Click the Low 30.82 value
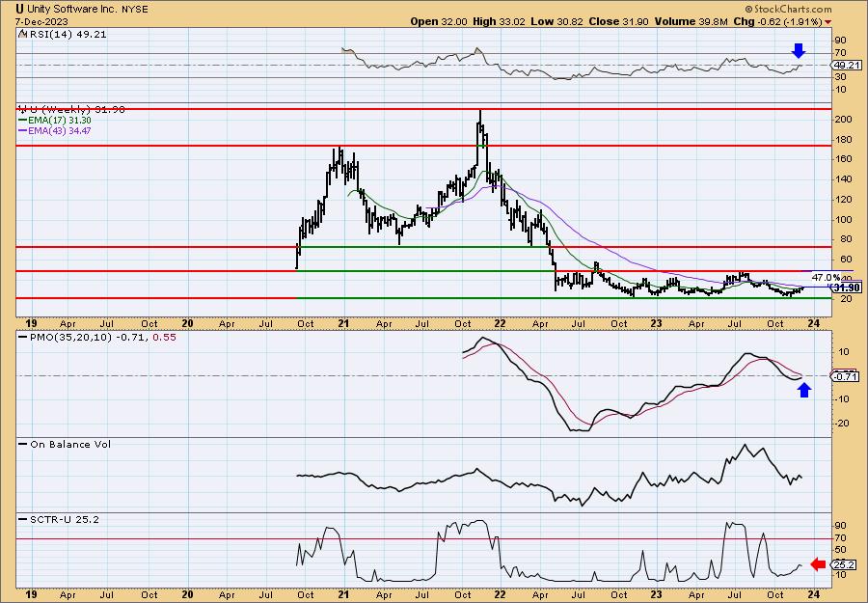Viewport: 868px width, 603px height. (556, 21)
